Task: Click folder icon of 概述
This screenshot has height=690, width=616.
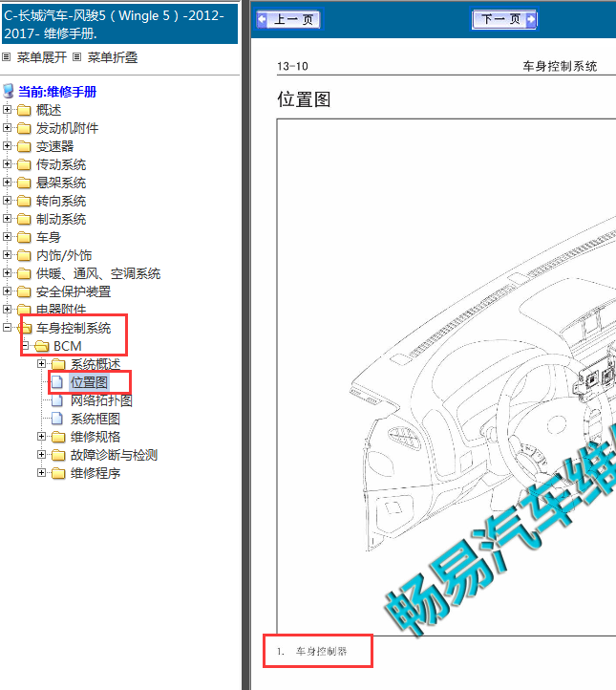Action: click(24, 110)
